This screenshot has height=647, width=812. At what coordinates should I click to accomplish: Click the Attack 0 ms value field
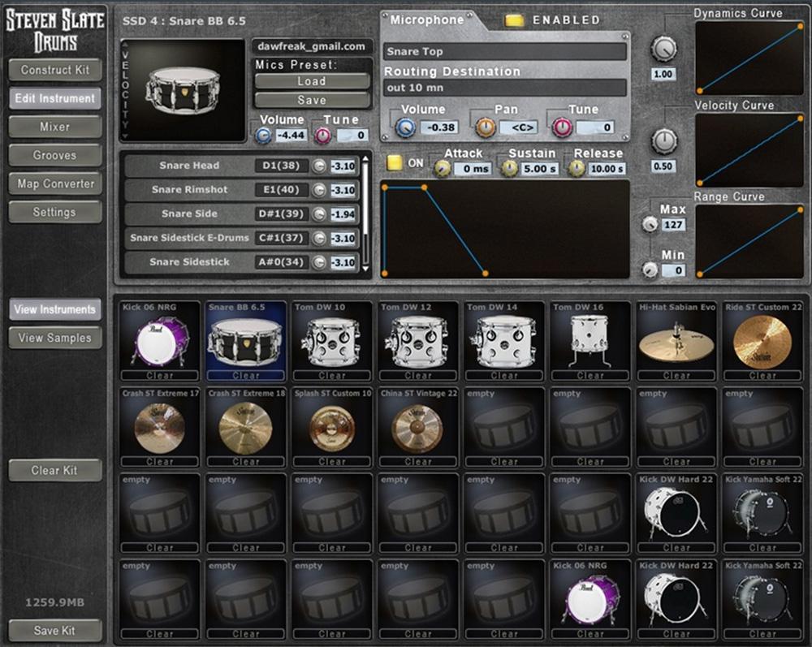[x=473, y=169]
